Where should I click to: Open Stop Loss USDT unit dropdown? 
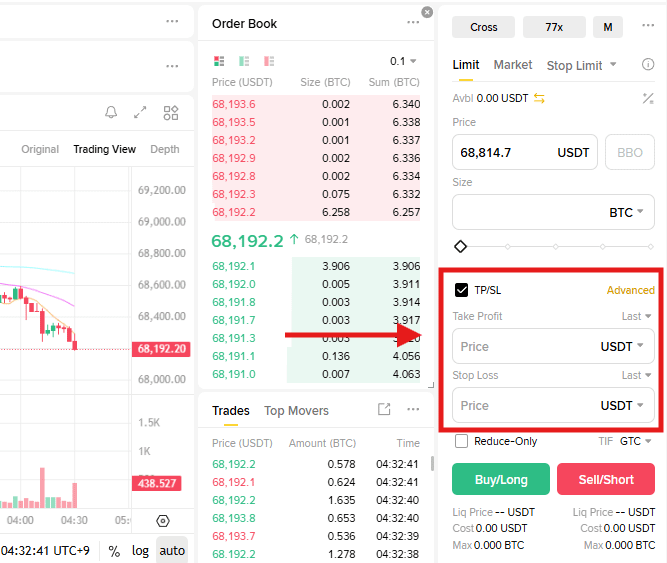coord(621,406)
